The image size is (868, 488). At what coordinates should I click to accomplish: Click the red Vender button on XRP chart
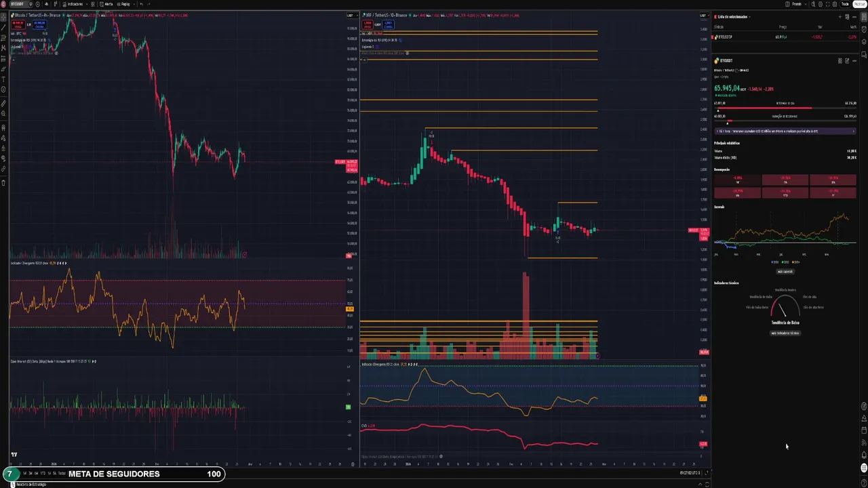[368, 24]
